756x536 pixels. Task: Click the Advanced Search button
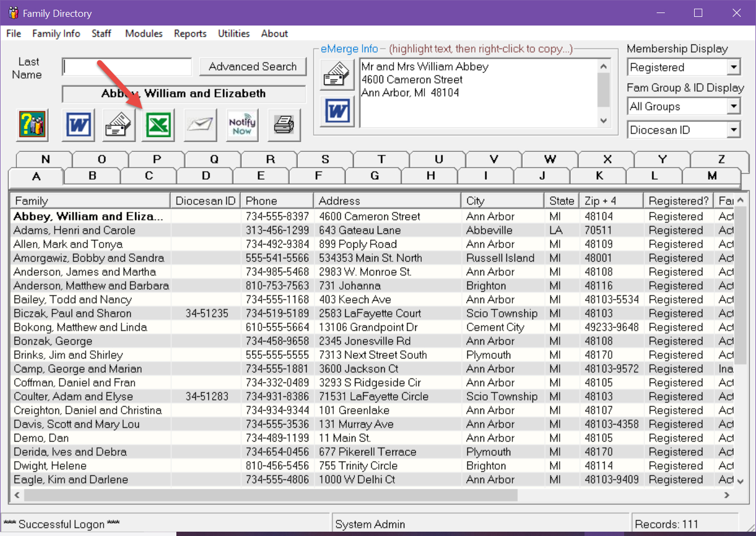[x=253, y=66]
